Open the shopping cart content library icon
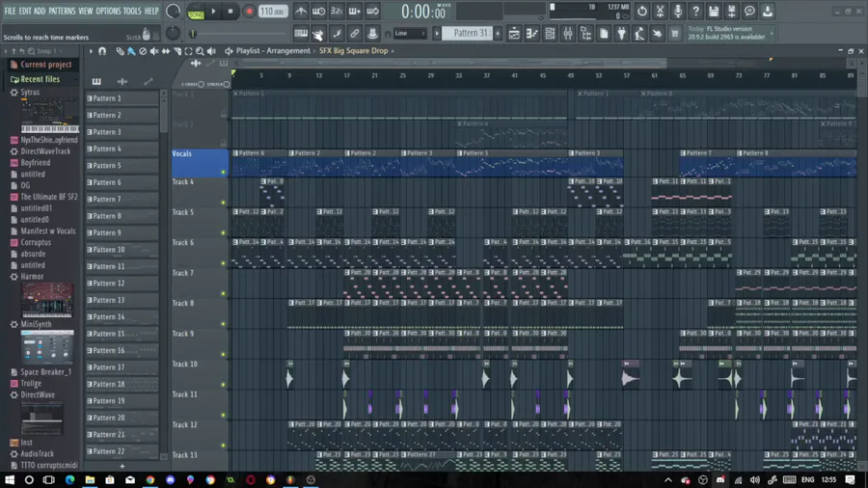The height and width of the screenshot is (488, 868). 675,34
